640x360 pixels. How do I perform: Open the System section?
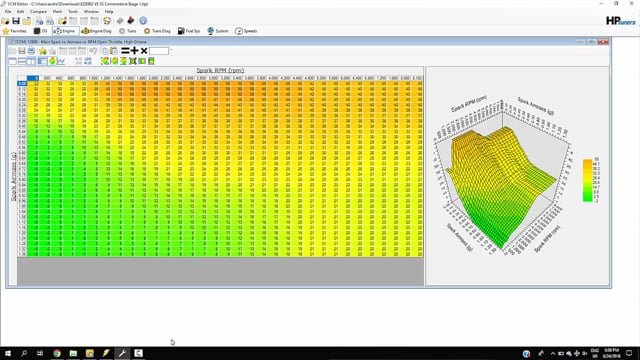click(218, 31)
